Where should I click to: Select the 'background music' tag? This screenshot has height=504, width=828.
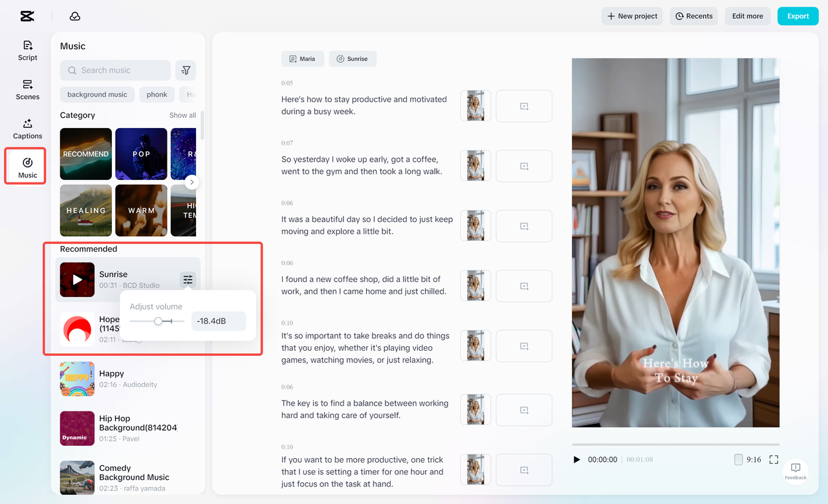(97, 94)
